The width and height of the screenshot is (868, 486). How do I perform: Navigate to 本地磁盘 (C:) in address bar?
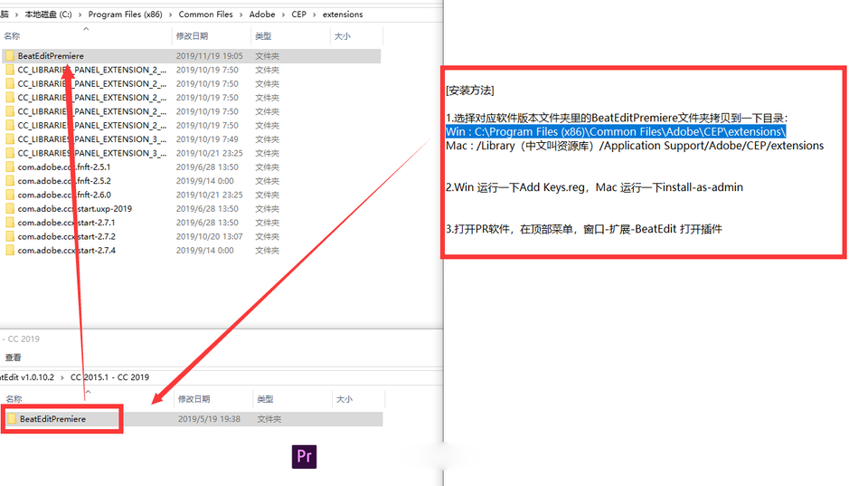click(x=48, y=14)
